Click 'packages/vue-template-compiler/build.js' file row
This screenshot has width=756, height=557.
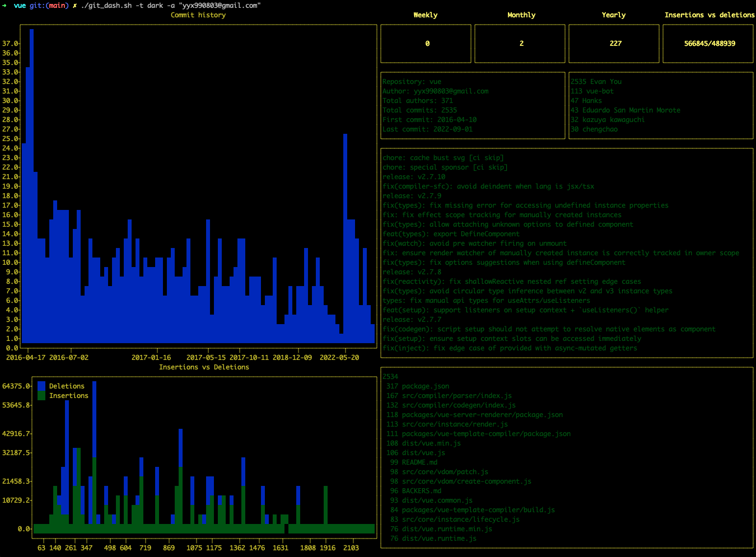[473, 510]
